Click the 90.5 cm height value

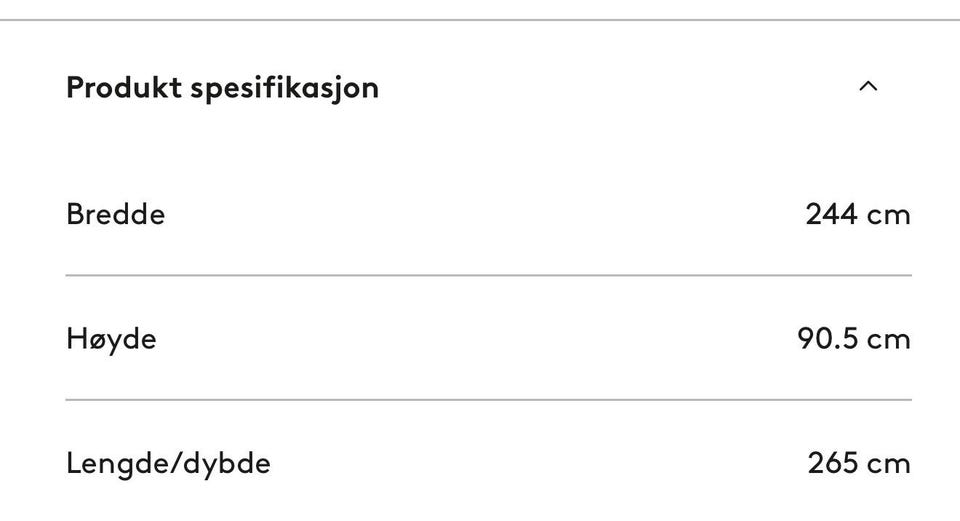coord(854,339)
